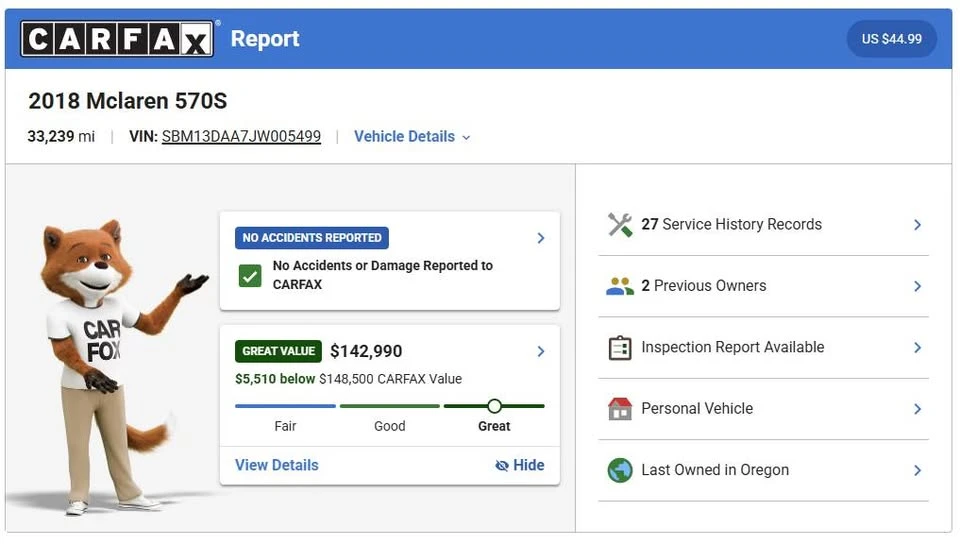
Task: Click the 33,239 mi mileage text
Action: 61,136
